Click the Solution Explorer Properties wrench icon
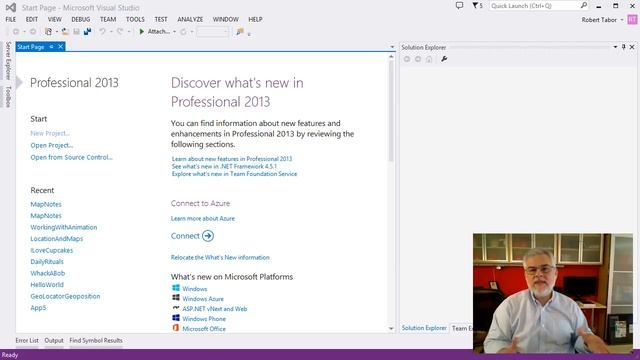Viewport: 640px width, 360px height. click(444, 59)
